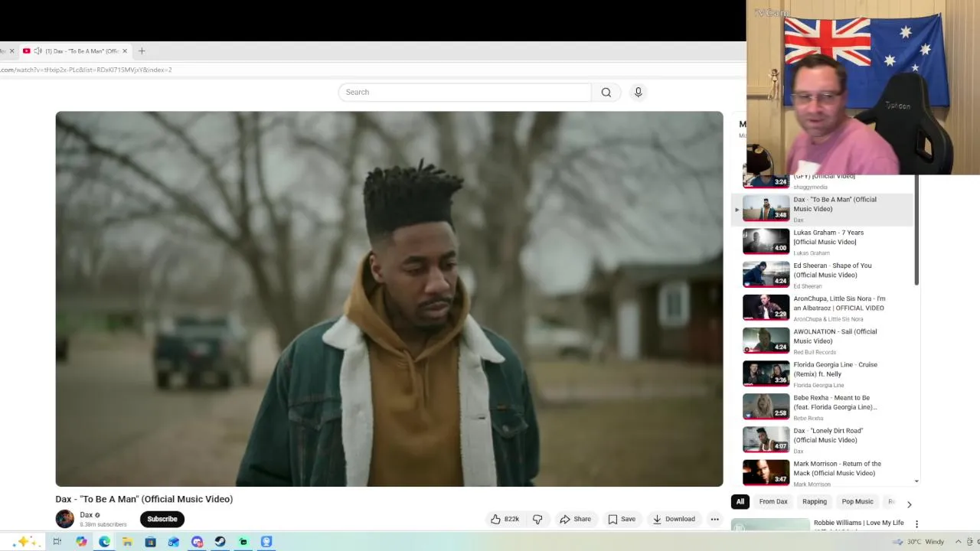
Task: Click the search magnifier button
Action: tap(606, 93)
